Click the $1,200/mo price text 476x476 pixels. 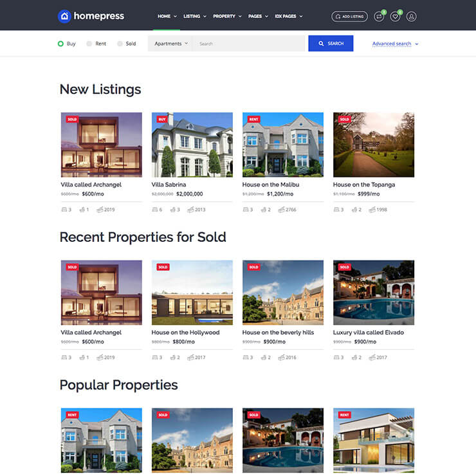280,194
